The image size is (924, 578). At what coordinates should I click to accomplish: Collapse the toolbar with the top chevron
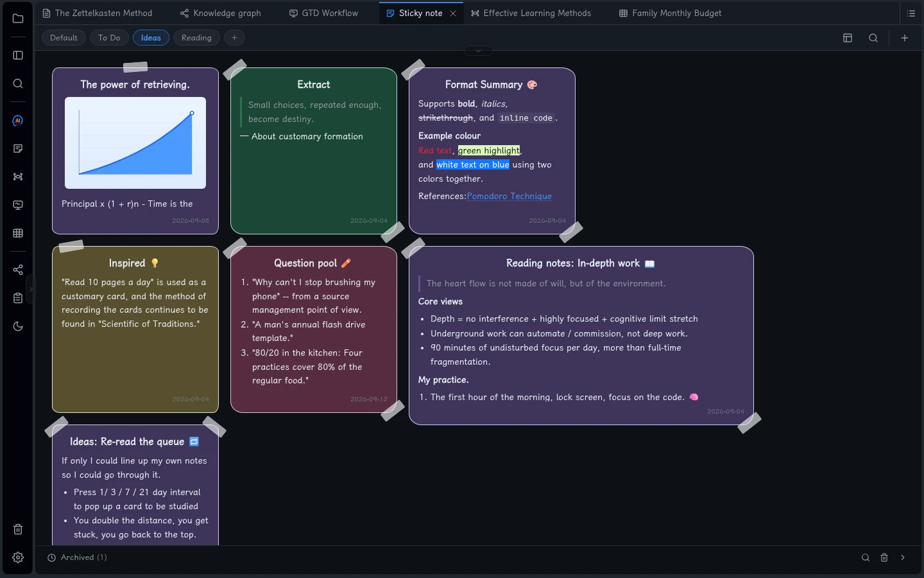478,51
